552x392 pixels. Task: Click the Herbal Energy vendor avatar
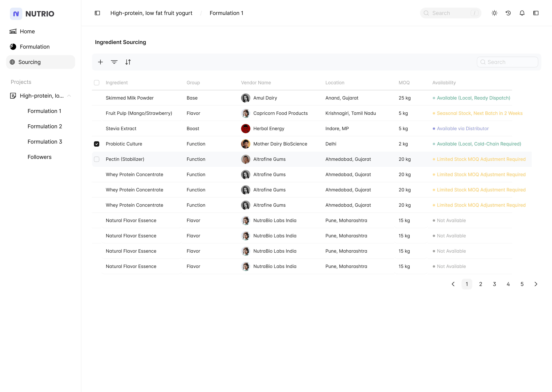coord(246,129)
